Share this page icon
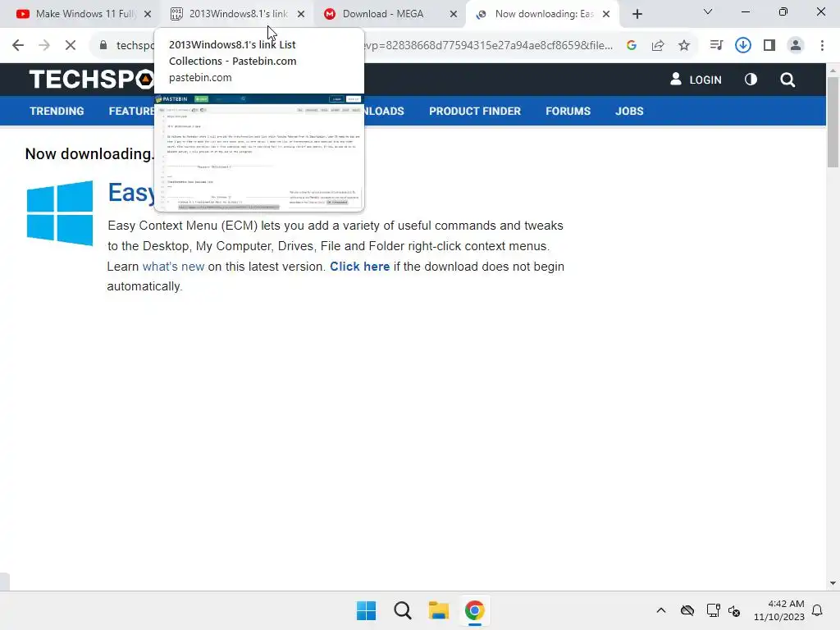Viewport: 840px width, 630px height. (658, 46)
